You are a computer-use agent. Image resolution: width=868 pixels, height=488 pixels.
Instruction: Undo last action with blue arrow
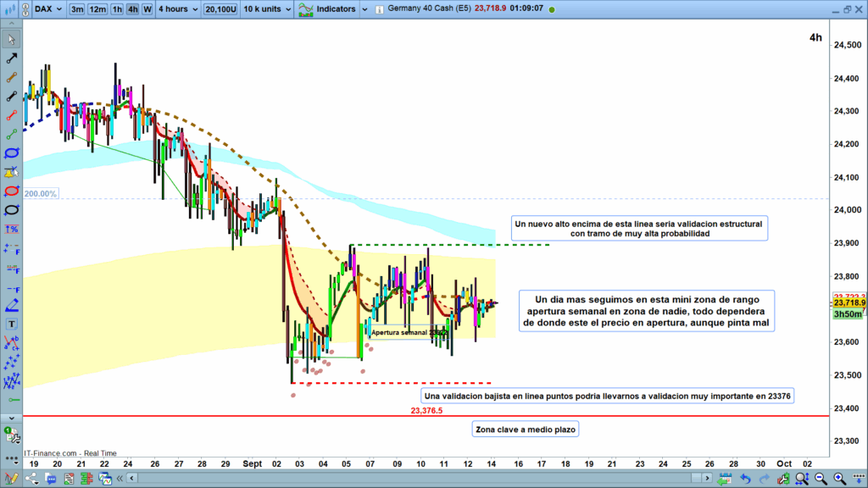click(x=745, y=480)
